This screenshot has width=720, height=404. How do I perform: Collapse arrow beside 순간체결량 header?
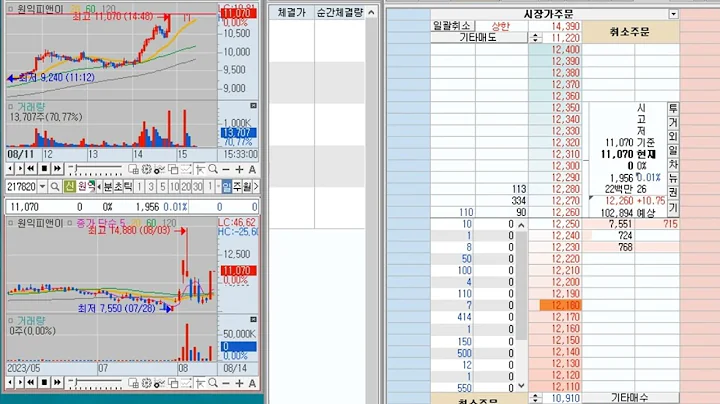pyautogui.click(x=371, y=12)
